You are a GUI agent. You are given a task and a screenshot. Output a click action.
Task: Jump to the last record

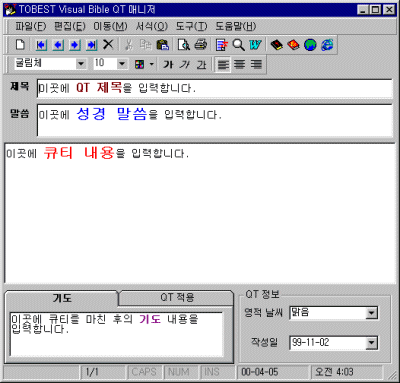pyautogui.click(x=91, y=45)
